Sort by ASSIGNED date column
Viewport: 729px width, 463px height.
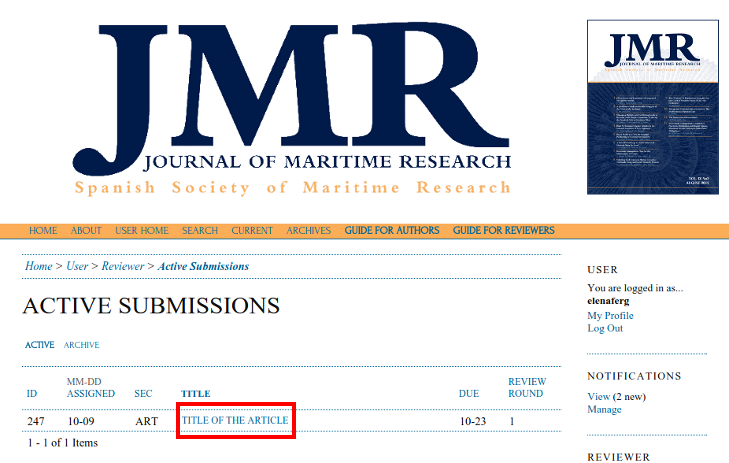[91, 394]
